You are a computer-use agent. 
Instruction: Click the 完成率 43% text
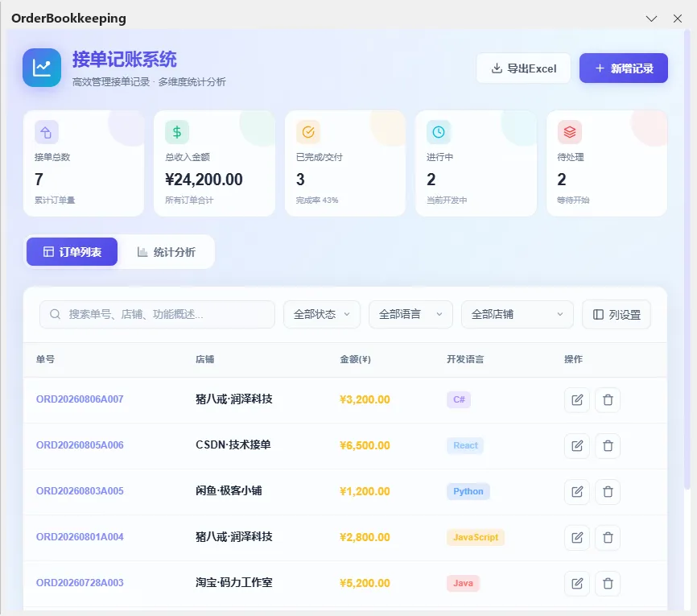click(x=317, y=201)
